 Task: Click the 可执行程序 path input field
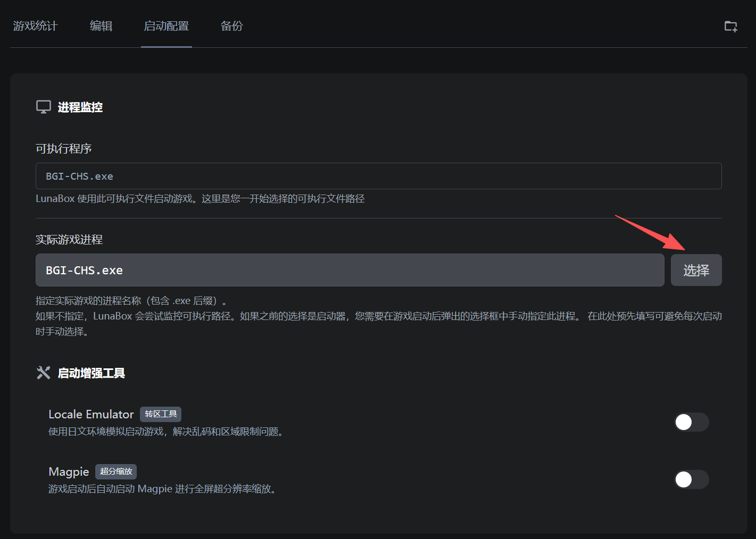coord(378,176)
